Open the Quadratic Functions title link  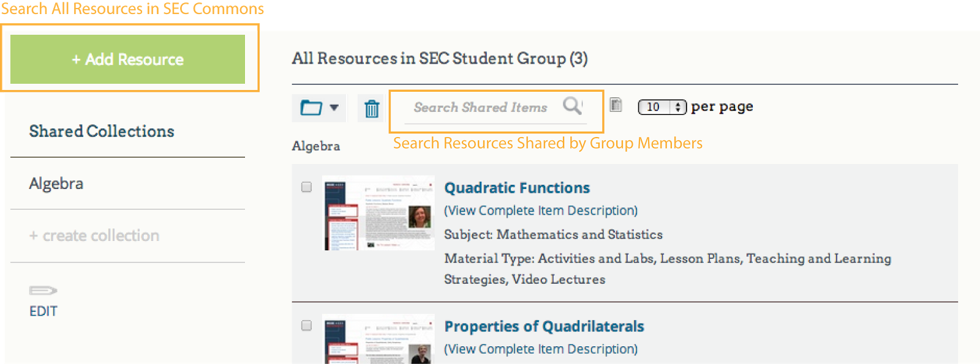coord(517,188)
